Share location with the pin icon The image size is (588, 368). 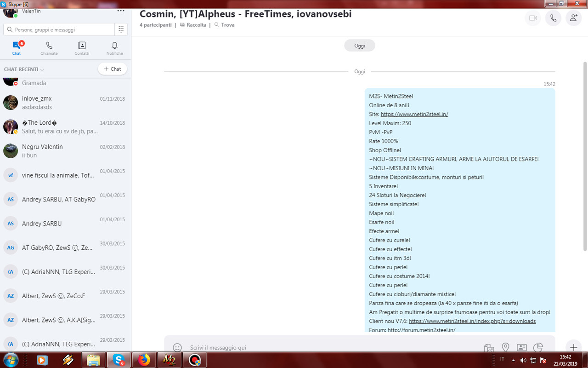(x=505, y=348)
